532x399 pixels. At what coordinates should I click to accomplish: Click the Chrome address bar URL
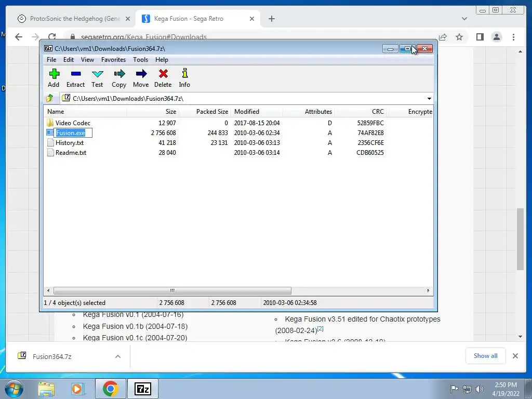pos(143,37)
